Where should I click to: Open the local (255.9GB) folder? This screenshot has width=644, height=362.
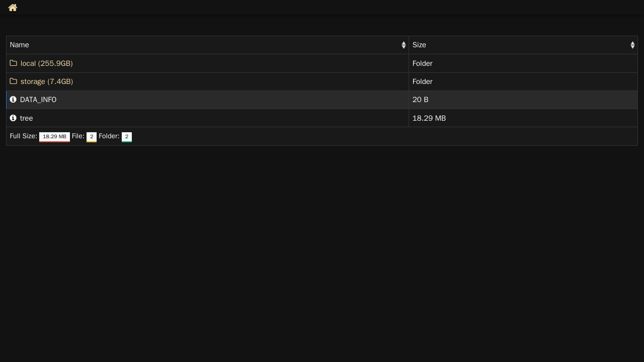pyautogui.click(x=46, y=63)
